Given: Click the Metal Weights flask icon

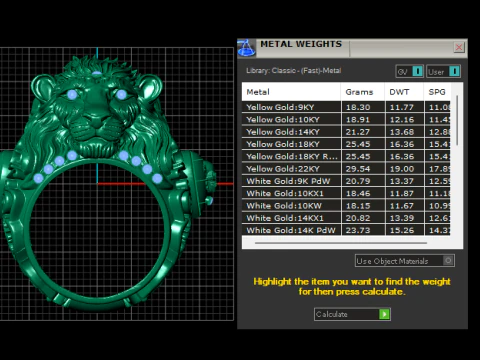Looking at the screenshot, I should (246, 48).
